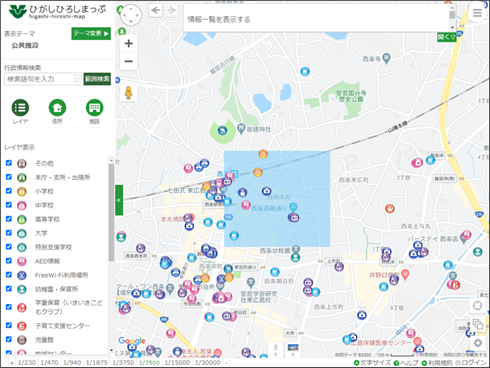Select the 1/1875 map scale

(97, 362)
